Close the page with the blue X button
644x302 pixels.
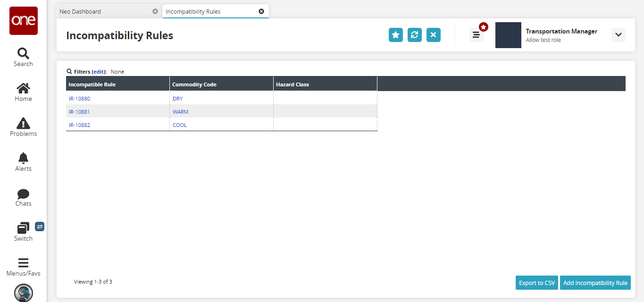click(x=434, y=35)
